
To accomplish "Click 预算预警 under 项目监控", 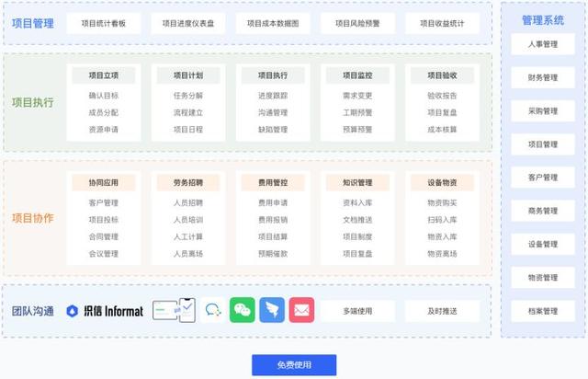I will 357,130.
